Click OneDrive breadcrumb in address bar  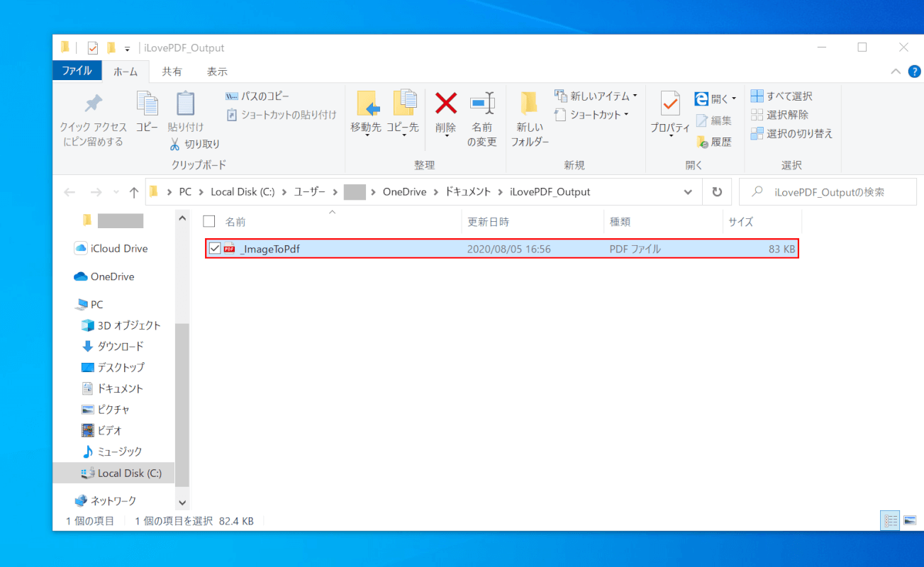404,192
